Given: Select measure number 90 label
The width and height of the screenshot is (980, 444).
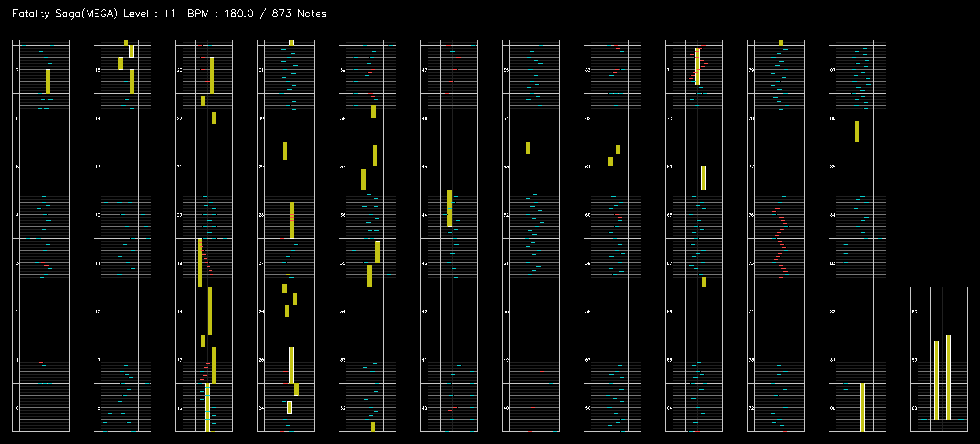Looking at the screenshot, I should [915, 312].
